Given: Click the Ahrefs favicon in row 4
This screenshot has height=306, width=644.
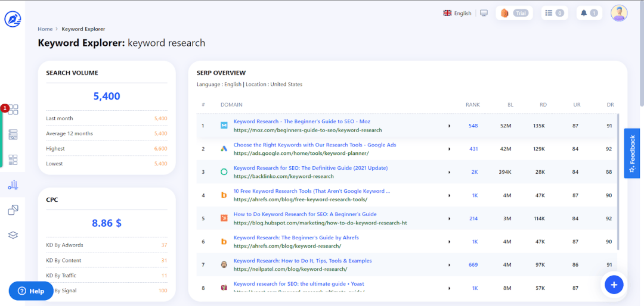Looking at the screenshot, I should pyautogui.click(x=224, y=195).
